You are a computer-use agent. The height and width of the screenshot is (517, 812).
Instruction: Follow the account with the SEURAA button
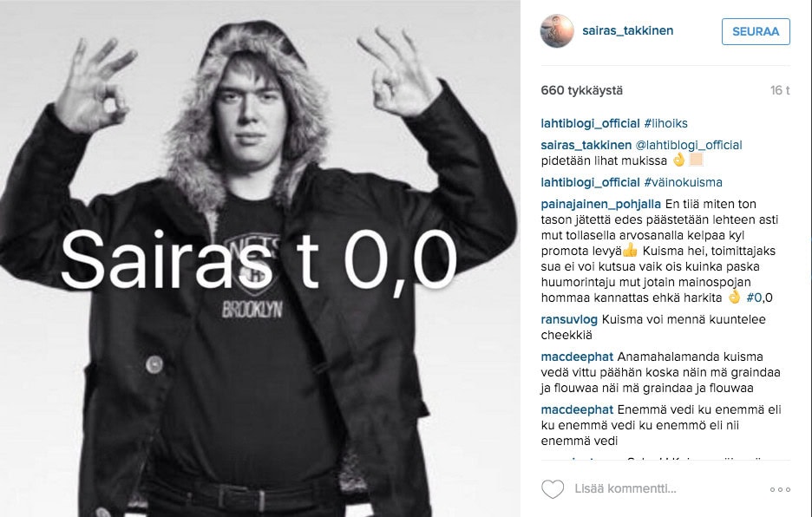point(756,31)
